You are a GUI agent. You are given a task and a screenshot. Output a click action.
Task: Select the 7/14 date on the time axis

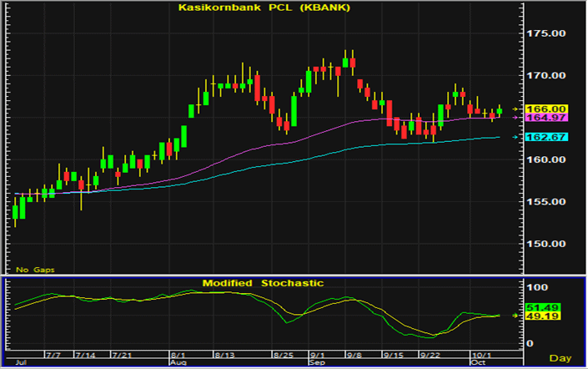[85, 354]
